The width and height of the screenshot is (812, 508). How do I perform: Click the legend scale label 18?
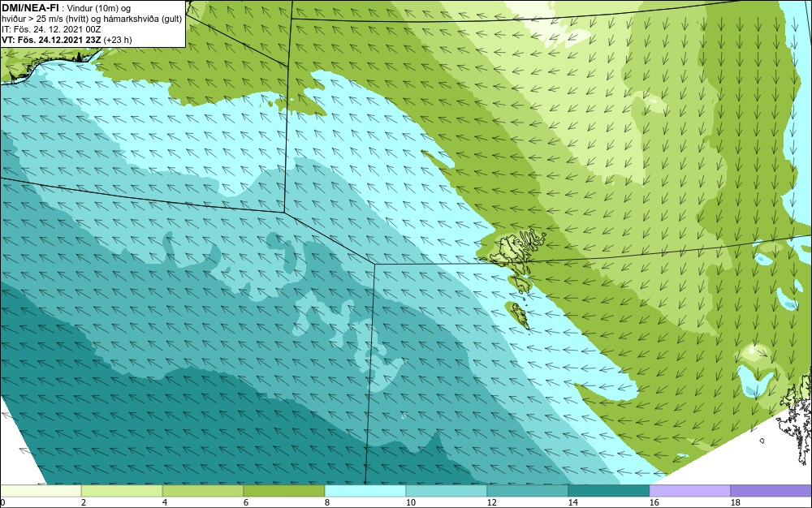[x=736, y=502]
